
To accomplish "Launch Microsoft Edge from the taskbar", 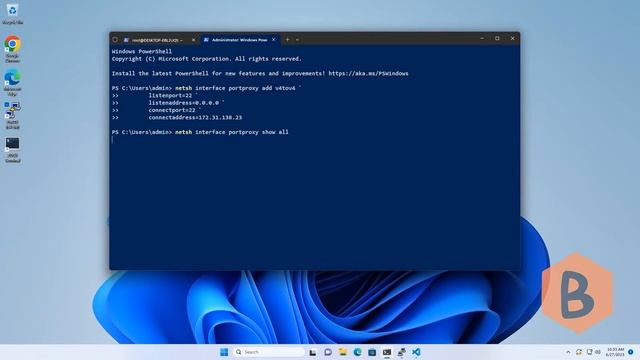I will coord(358,352).
